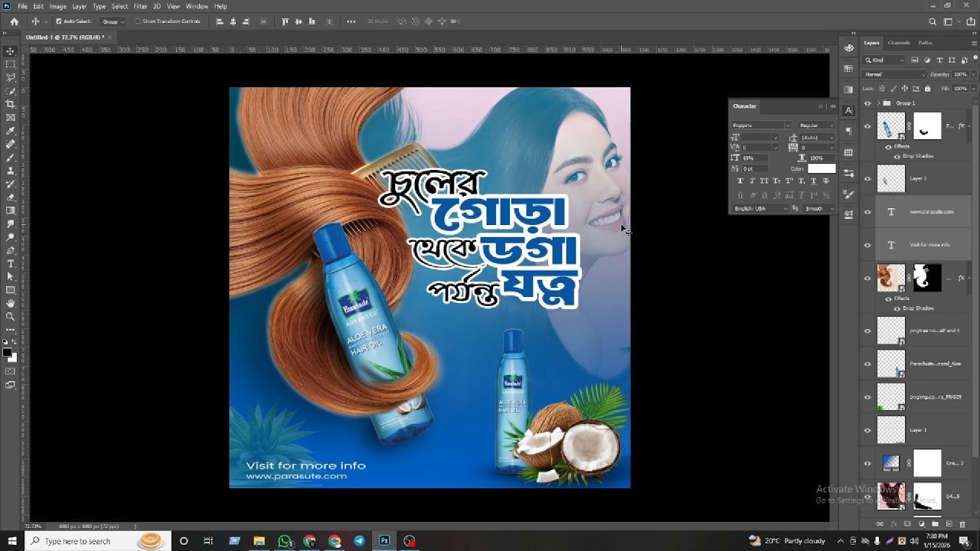This screenshot has width=980, height=551.
Task: Hide the Group 1 layer visibility
Action: (867, 103)
